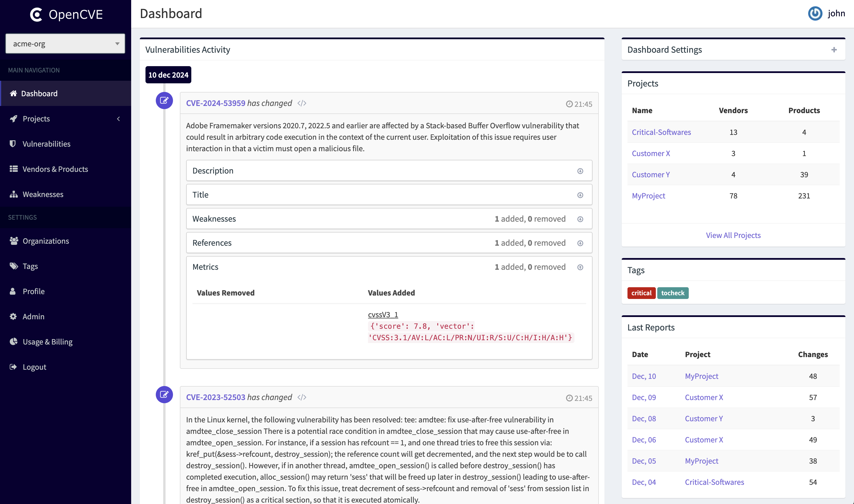
Task: Click the View All Projects link
Action: tap(733, 235)
